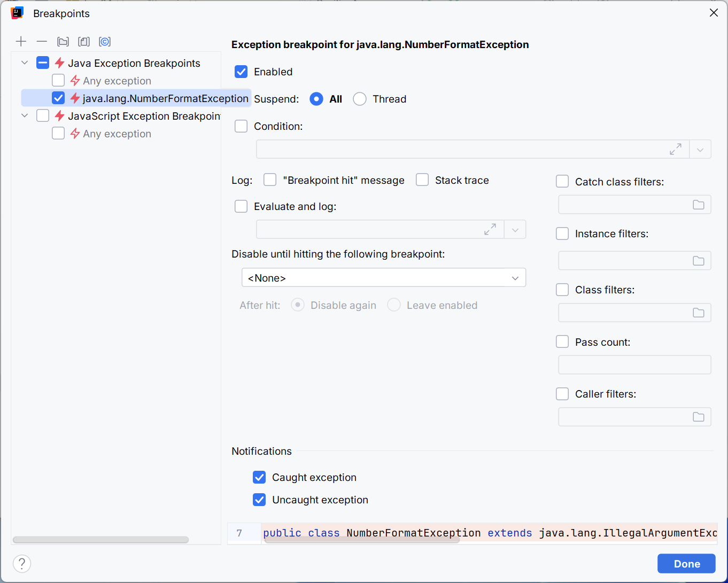
Task: Collapse Java Exception Breakpoints tree node
Action: pyautogui.click(x=25, y=63)
